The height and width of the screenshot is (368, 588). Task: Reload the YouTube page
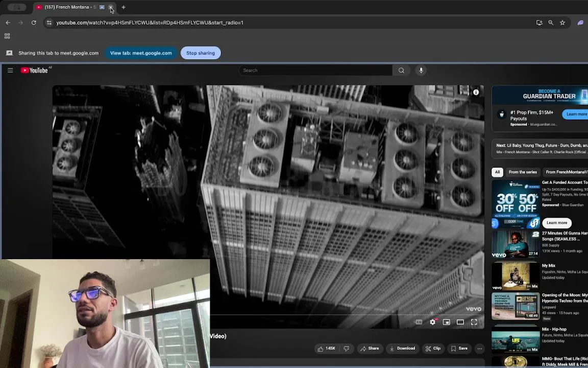coord(34,22)
